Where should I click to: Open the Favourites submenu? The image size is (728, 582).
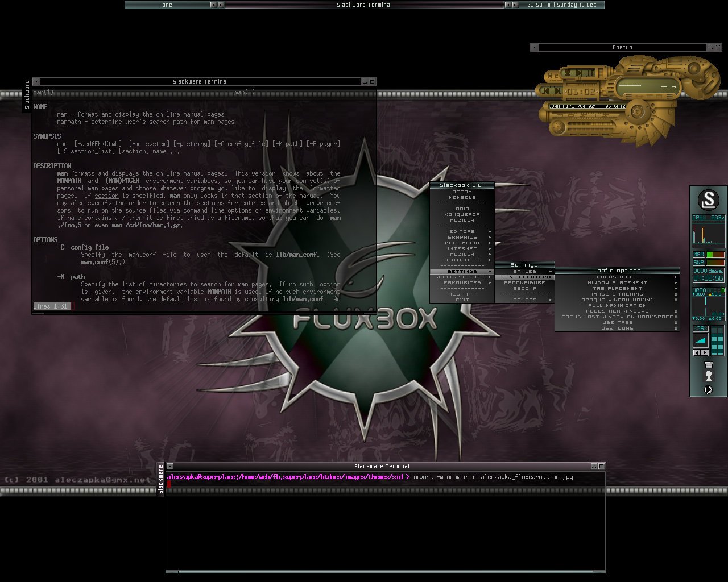462,282
